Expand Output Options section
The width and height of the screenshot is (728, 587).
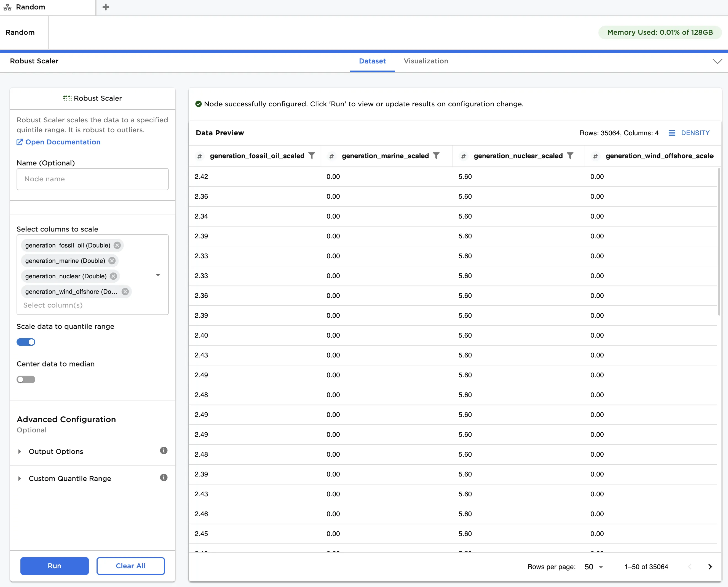(56, 451)
